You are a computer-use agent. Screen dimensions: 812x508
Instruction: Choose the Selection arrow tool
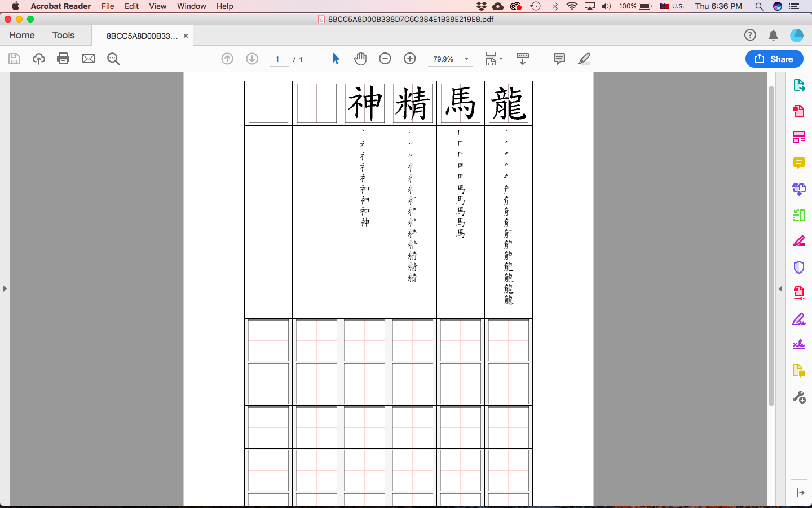click(336, 59)
